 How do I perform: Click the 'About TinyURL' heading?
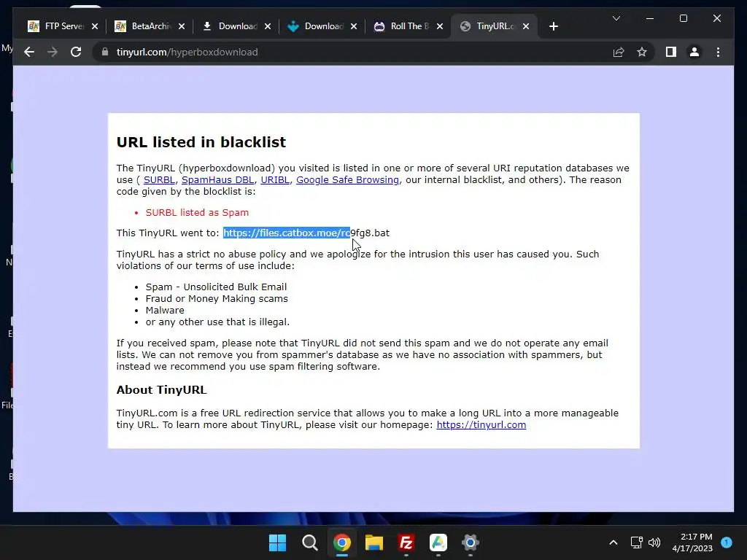(x=161, y=389)
